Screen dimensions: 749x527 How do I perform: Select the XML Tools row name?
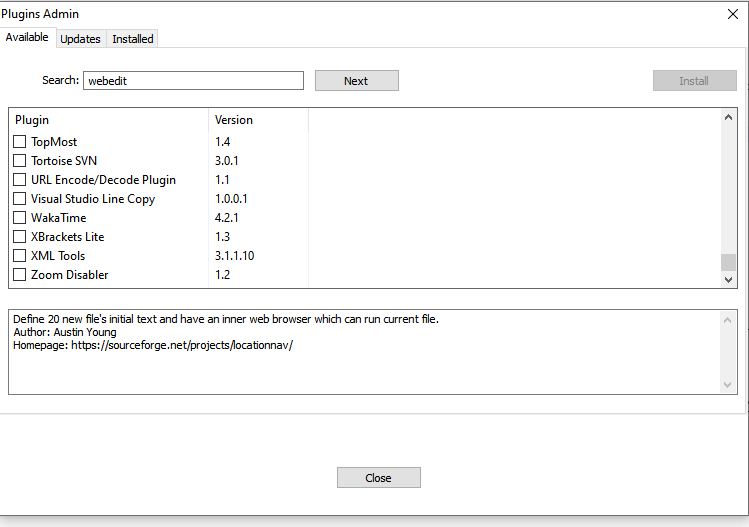coord(58,256)
